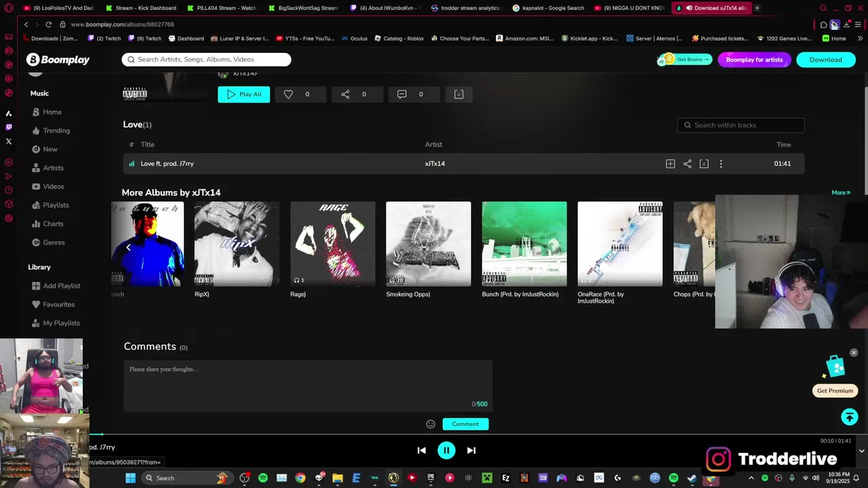The image size is (868, 488).
Task: Open Boomplay for artists
Action: pos(754,60)
